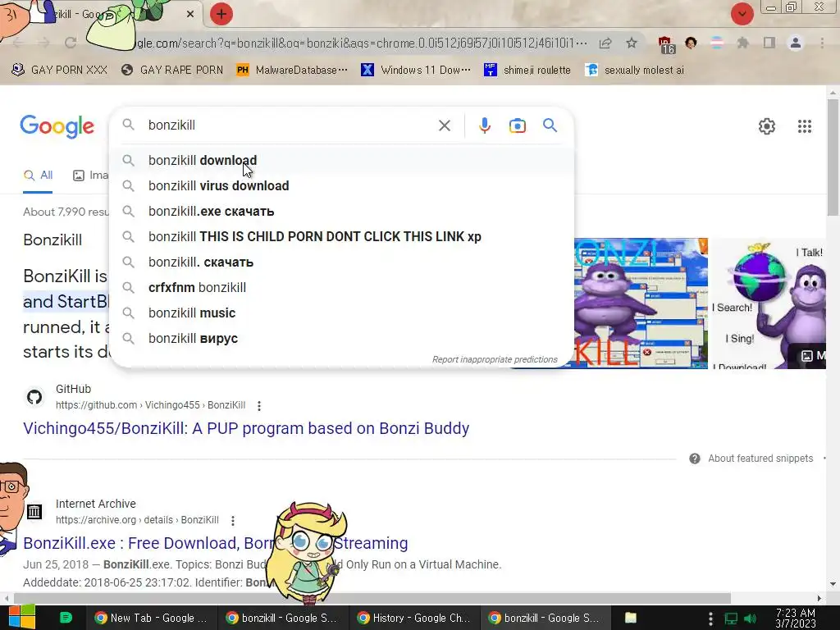Open the volume control in the tray
Image resolution: width=840 pixels, height=630 pixels.
click(751, 619)
